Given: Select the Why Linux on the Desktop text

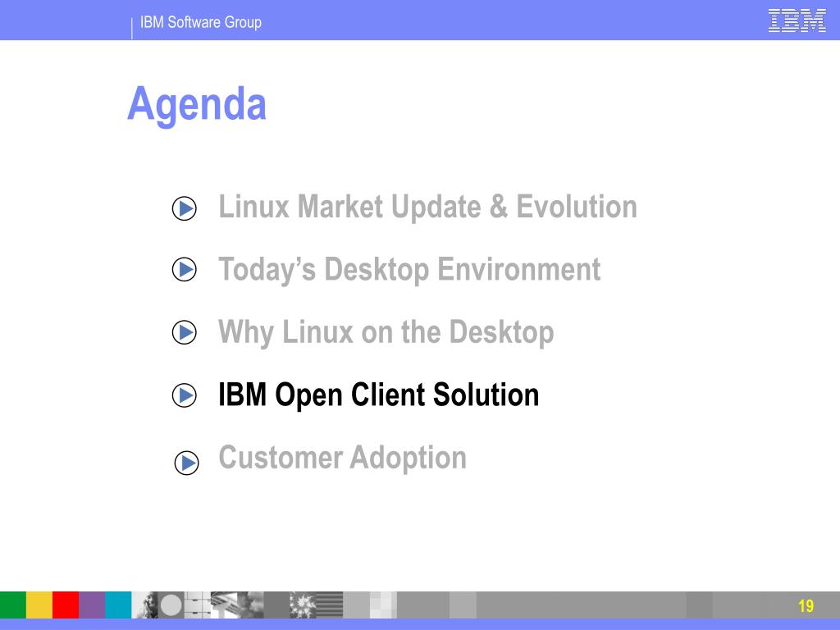Looking at the screenshot, I should tap(386, 332).
